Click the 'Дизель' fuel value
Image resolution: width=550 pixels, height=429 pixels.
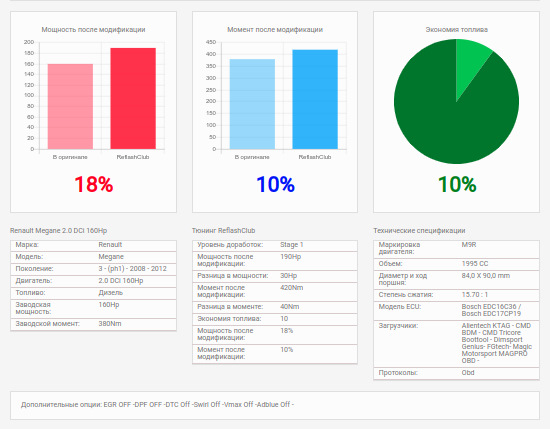[x=110, y=293]
